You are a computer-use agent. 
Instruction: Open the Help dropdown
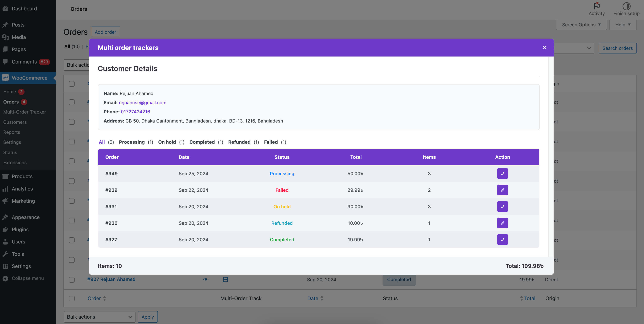click(x=622, y=25)
